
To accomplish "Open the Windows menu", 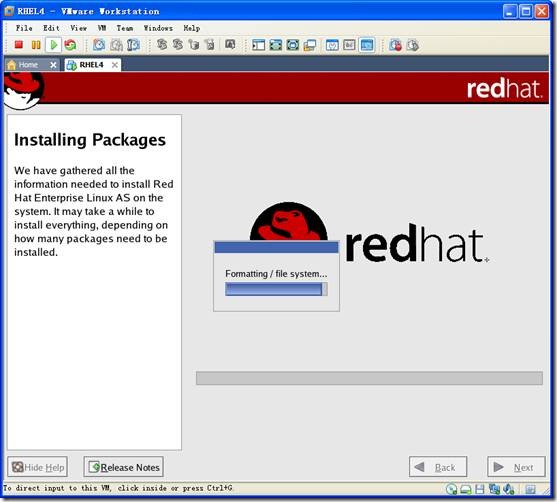I will click(158, 28).
